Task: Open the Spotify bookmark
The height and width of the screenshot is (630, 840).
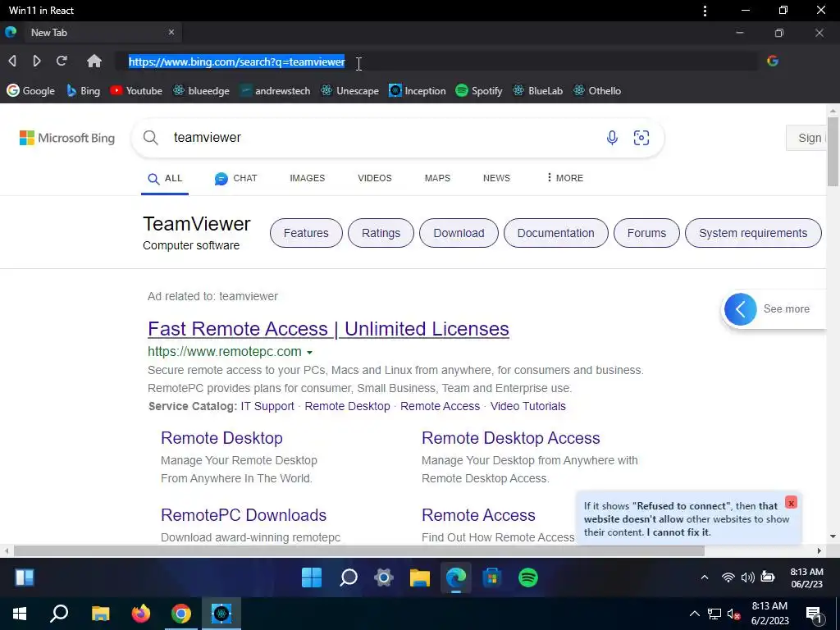Action: click(479, 90)
